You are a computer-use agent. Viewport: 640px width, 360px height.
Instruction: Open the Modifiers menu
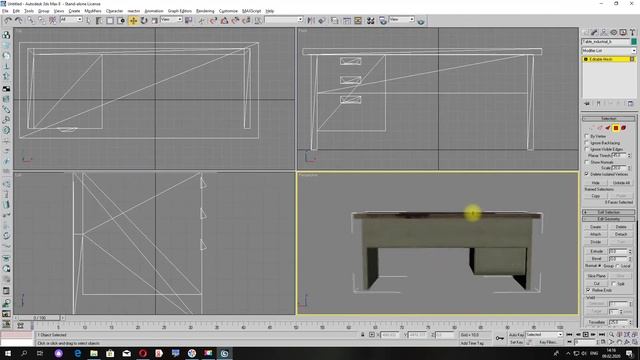[x=93, y=11]
